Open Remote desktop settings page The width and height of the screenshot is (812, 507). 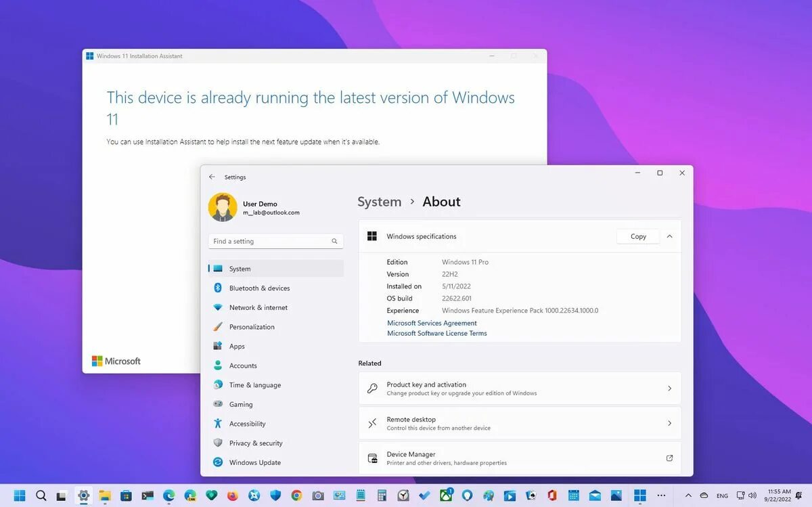click(520, 423)
